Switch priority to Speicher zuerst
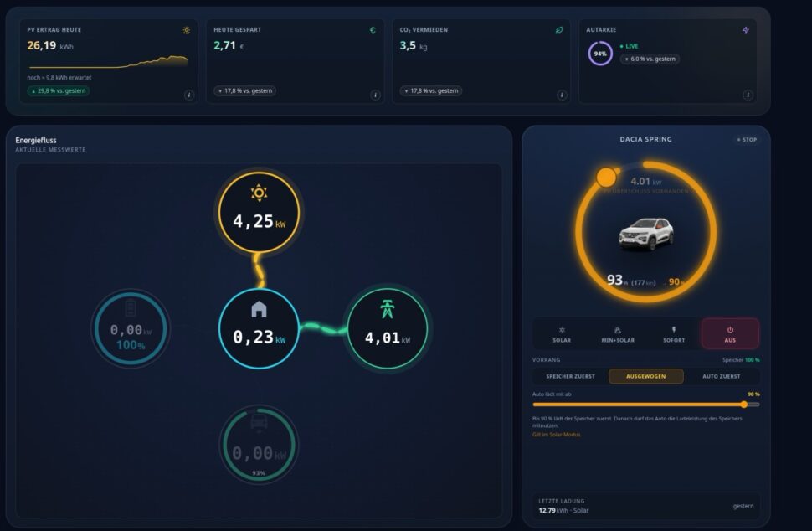This screenshot has height=531, width=812. coord(571,376)
